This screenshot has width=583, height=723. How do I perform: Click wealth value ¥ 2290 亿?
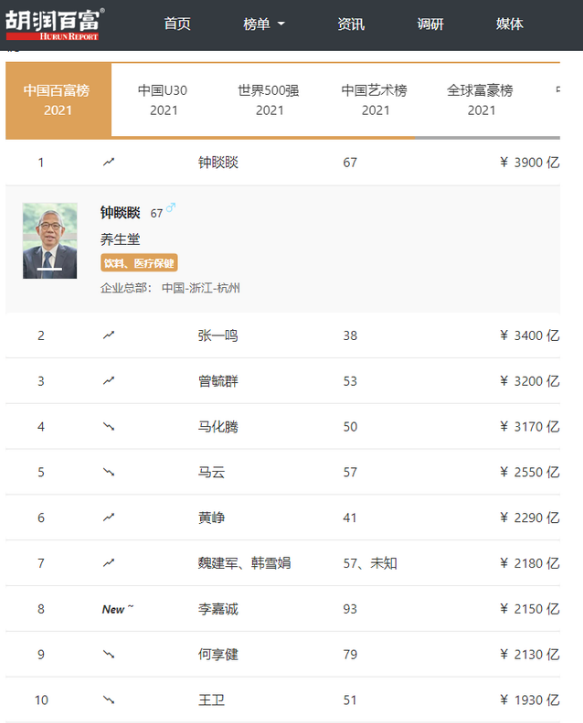[x=529, y=517]
